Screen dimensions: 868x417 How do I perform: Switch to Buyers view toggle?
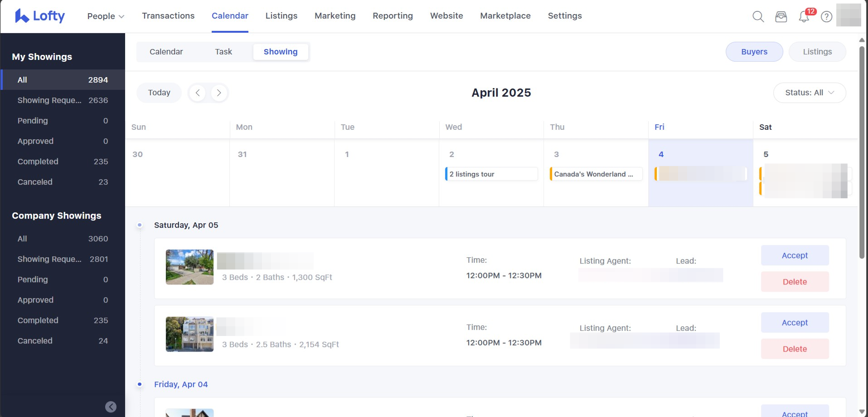point(754,52)
